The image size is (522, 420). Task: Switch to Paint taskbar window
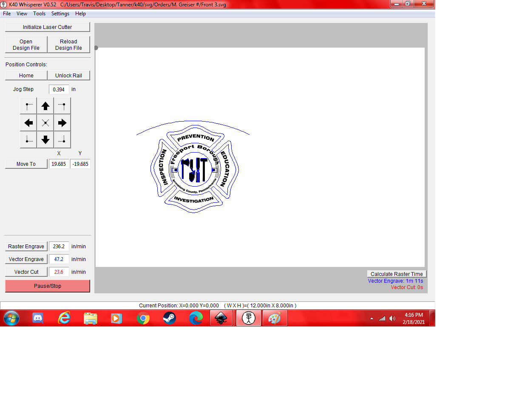[x=275, y=318]
